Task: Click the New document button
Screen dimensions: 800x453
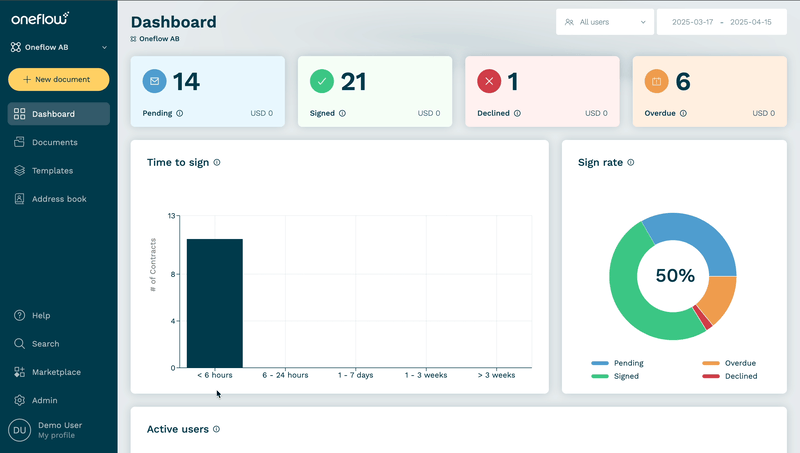Action: click(59, 80)
